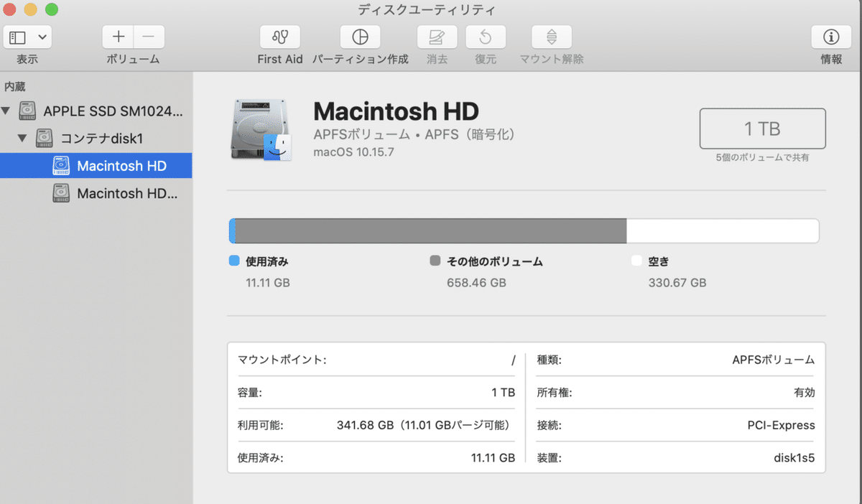Open the sidebar view dropdown button

click(27, 37)
